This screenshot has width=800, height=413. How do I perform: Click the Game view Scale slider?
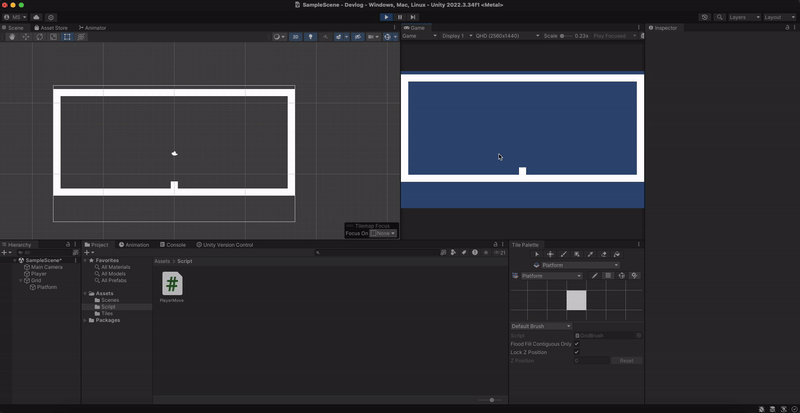click(566, 36)
